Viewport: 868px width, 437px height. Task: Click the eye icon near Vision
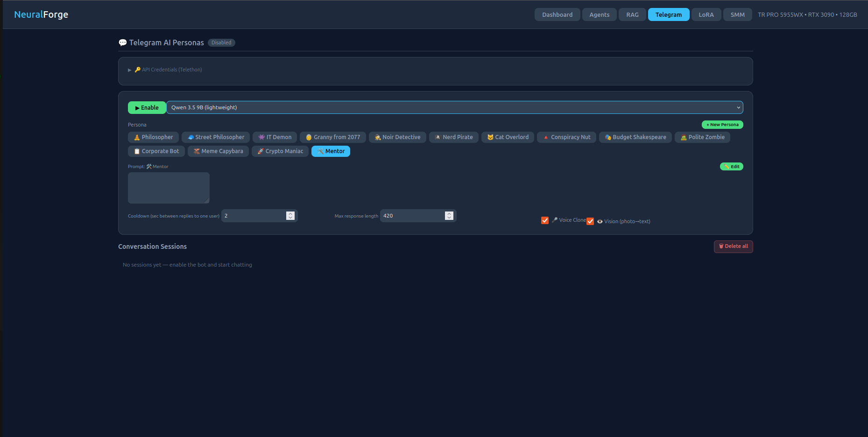600,221
